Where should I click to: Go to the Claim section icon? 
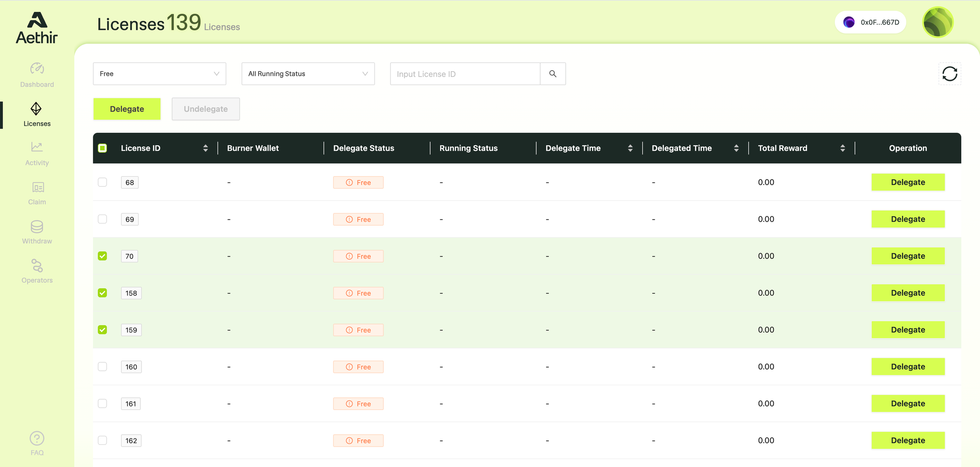pos(37,187)
